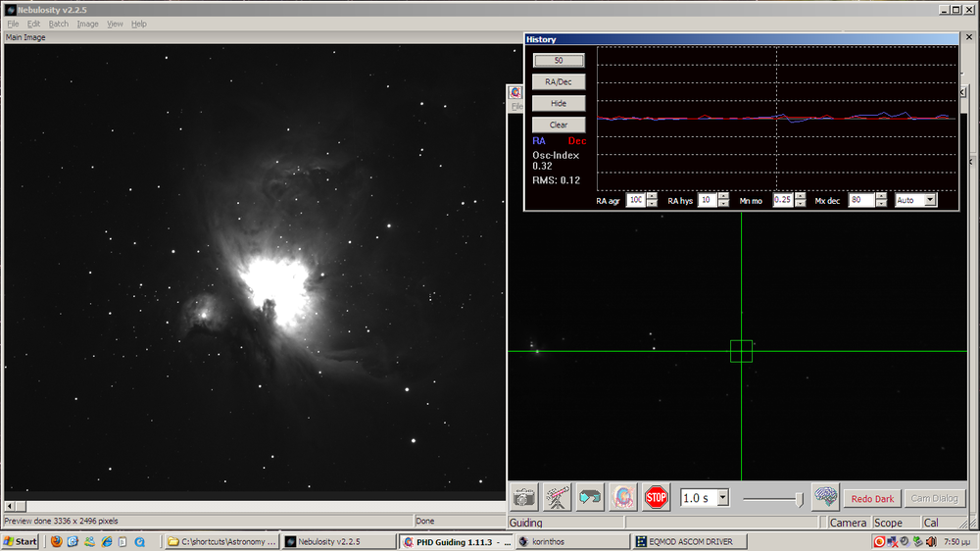Open the brain advanced settings icon
The height and width of the screenshot is (551, 980).
pos(826,497)
